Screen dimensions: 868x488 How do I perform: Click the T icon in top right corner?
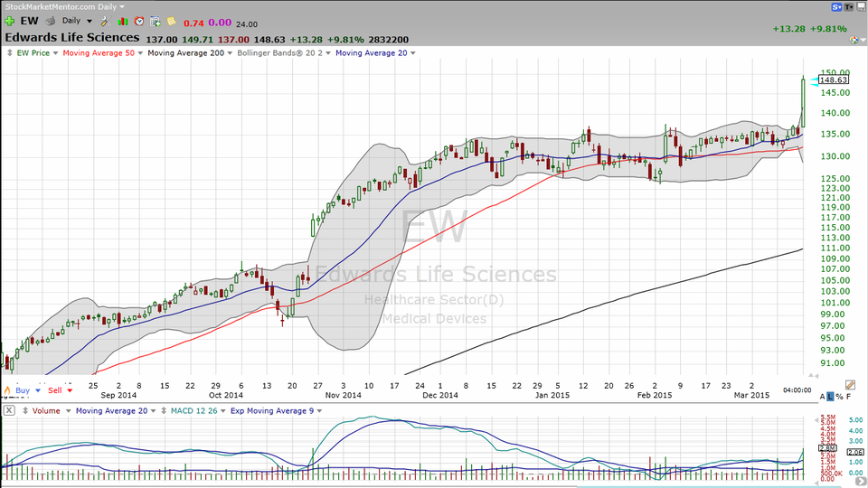pyautogui.click(x=849, y=6)
